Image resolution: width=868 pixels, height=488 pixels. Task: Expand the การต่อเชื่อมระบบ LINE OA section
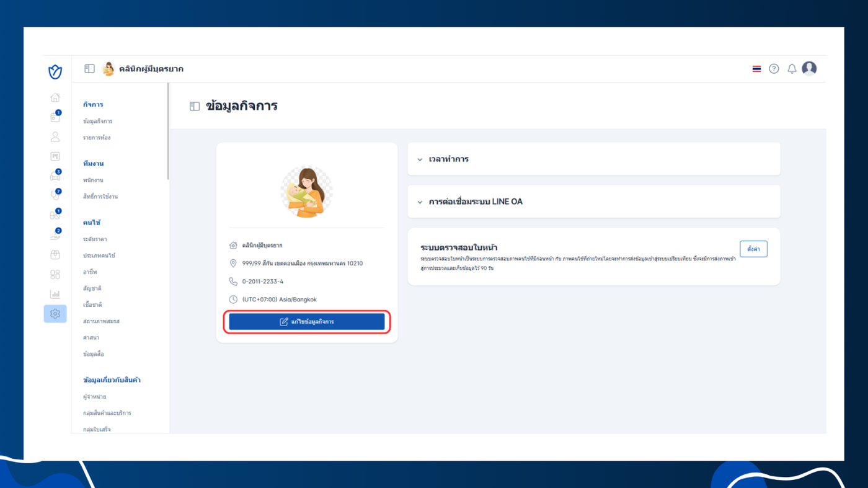(594, 202)
